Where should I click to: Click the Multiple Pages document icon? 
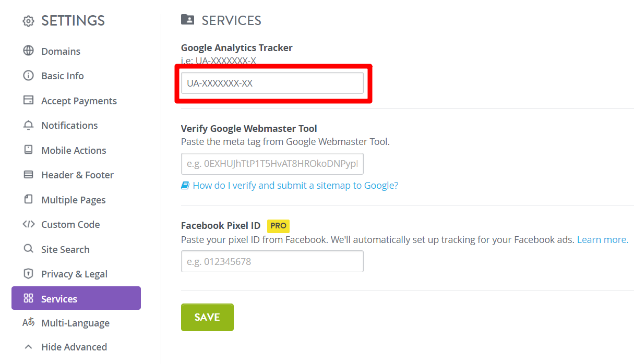coord(28,199)
